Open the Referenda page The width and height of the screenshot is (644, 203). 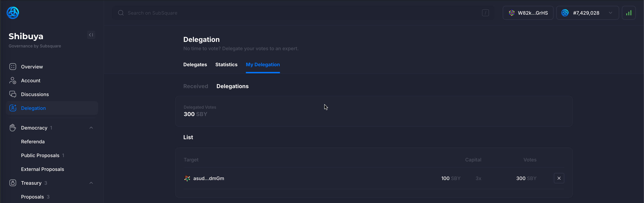coord(33,142)
